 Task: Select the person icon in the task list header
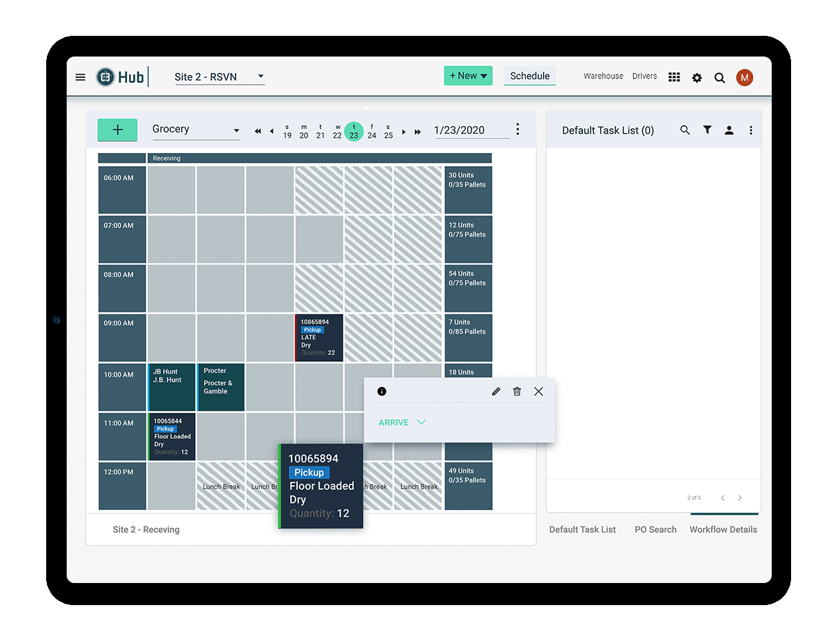click(x=729, y=130)
